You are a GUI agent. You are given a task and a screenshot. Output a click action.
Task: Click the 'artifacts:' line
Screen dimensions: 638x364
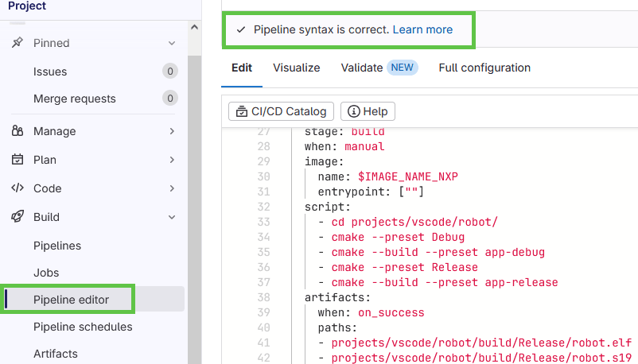tap(337, 297)
